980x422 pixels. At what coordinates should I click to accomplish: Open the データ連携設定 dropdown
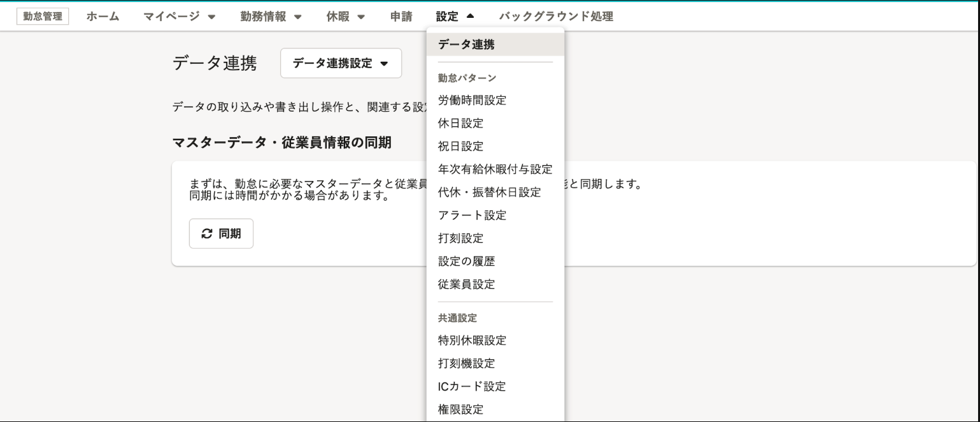(x=341, y=63)
